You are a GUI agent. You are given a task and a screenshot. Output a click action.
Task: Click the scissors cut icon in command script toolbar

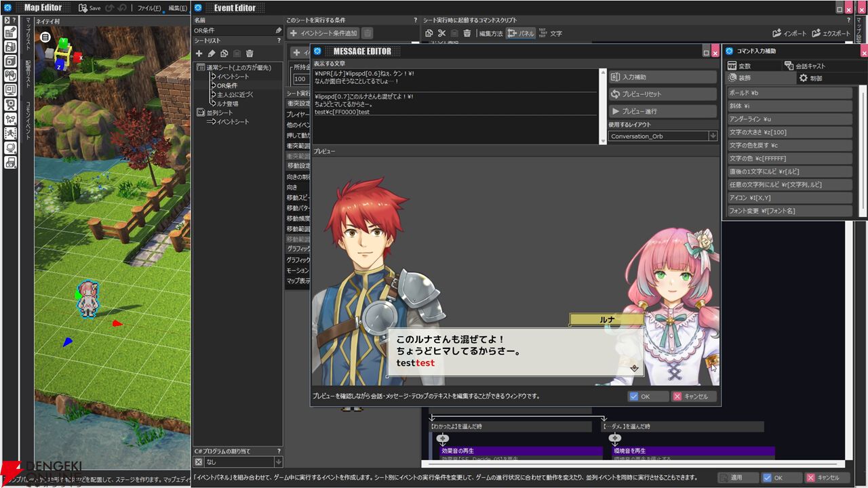441,33
